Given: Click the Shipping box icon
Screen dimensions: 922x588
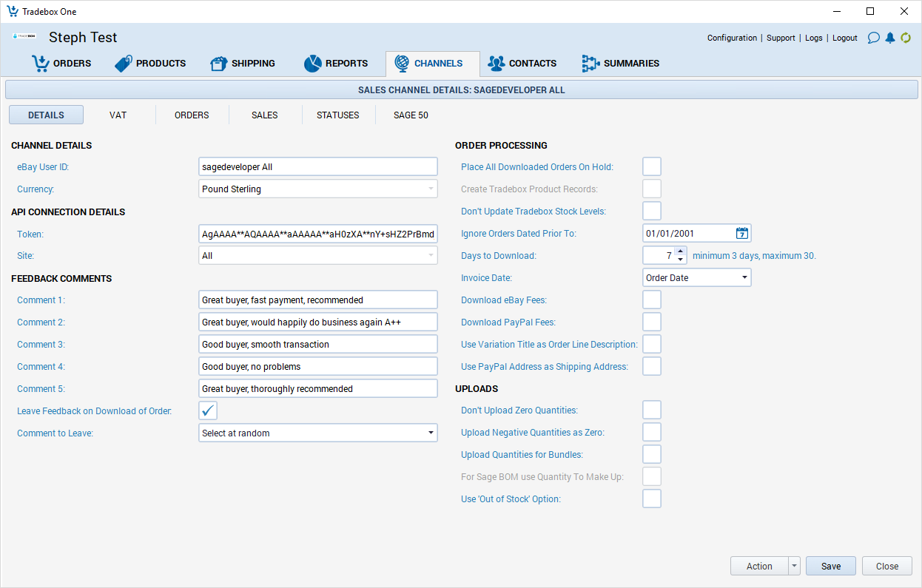Looking at the screenshot, I should point(218,64).
